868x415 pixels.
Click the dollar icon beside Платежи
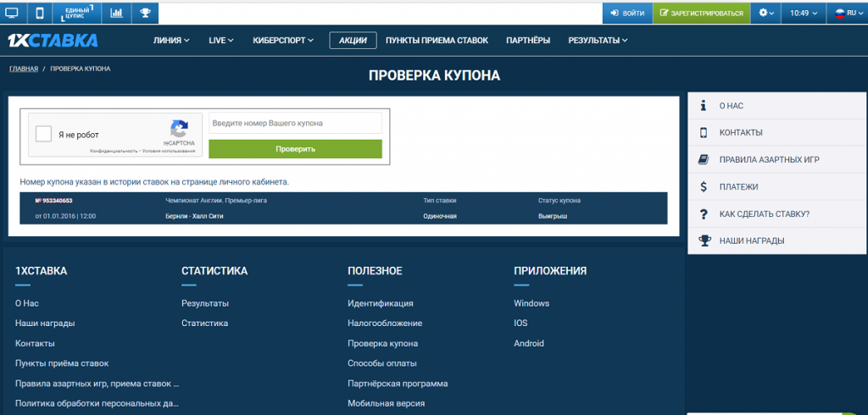tap(704, 186)
